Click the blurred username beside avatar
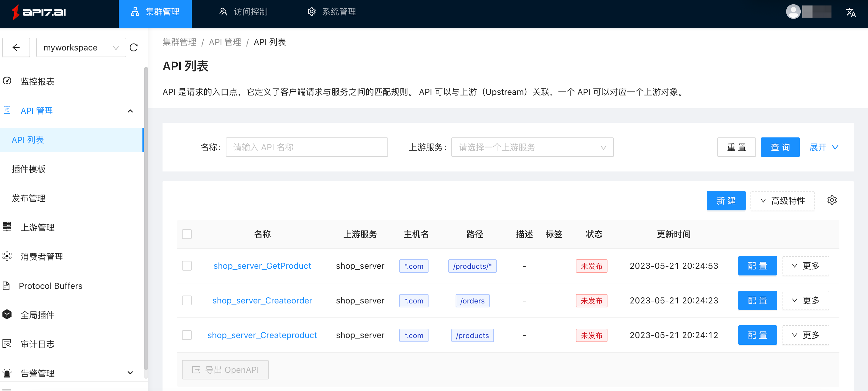 [x=817, y=12]
